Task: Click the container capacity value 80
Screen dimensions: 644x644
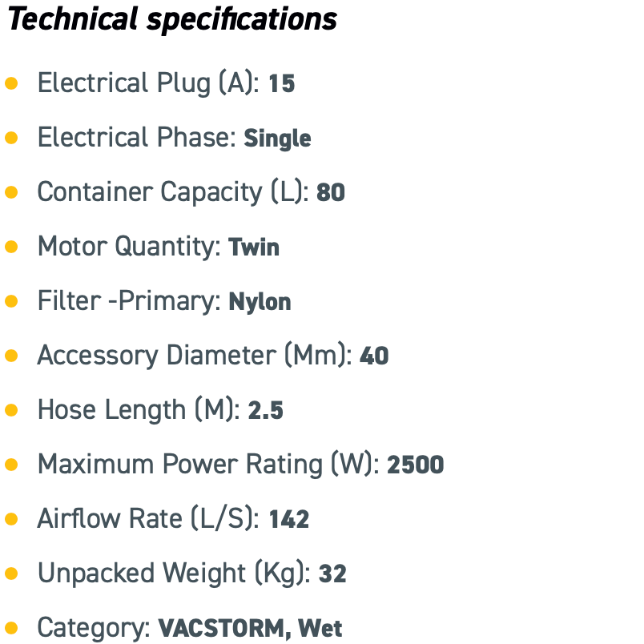Action: (331, 192)
